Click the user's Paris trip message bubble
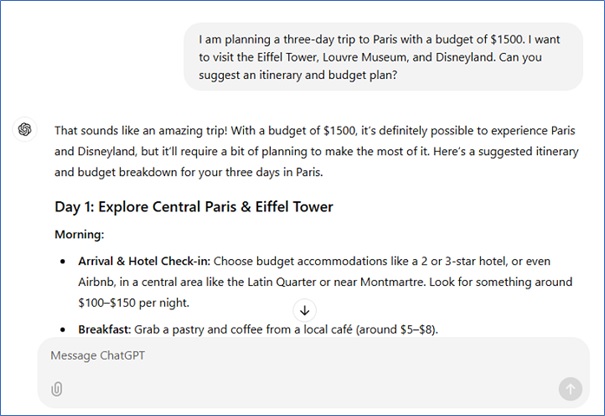Viewport: 605px width, 416px height. [x=385, y=57]
